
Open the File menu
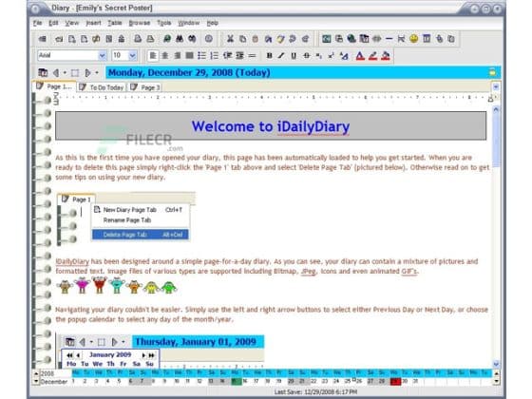37,23
